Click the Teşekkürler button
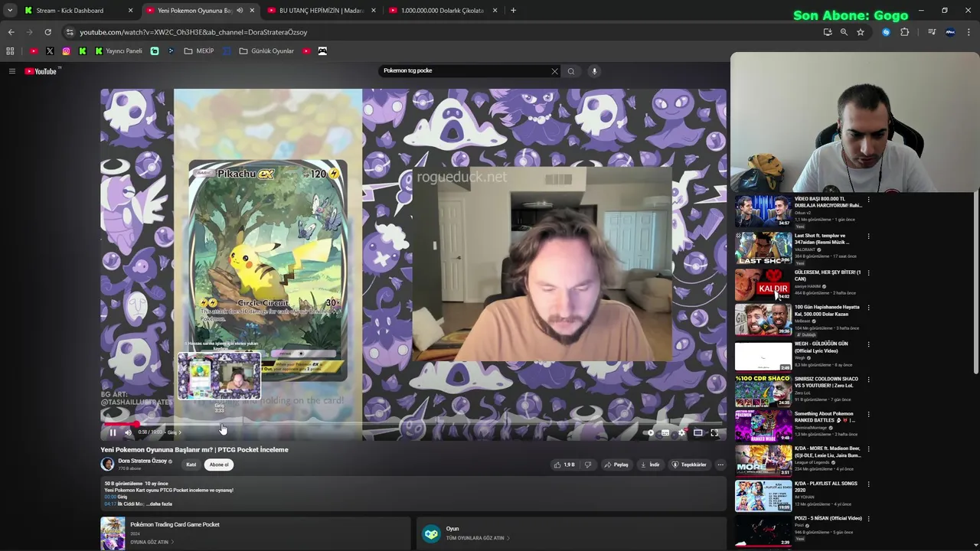Screen dimensions: 980x551 pyautogui.click(x=689, y=465)
